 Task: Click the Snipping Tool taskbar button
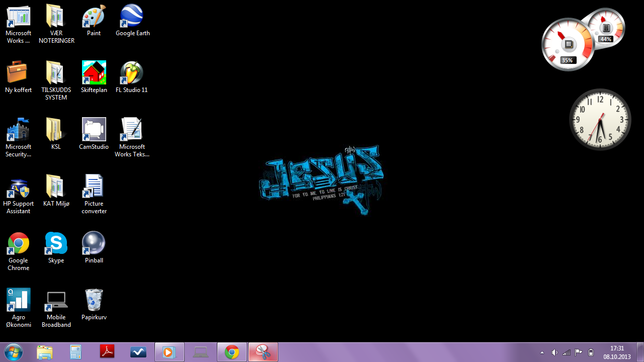(x=263, y=352)
